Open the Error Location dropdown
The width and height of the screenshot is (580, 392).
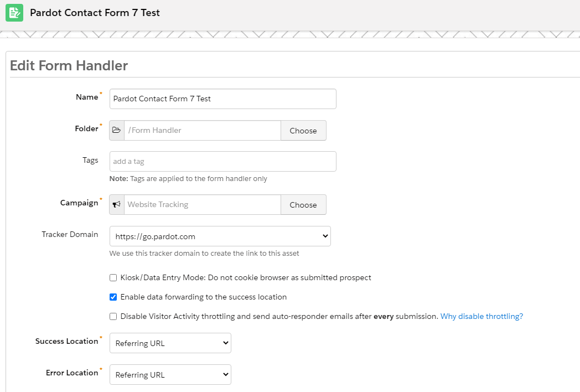(x=170, y=375)
